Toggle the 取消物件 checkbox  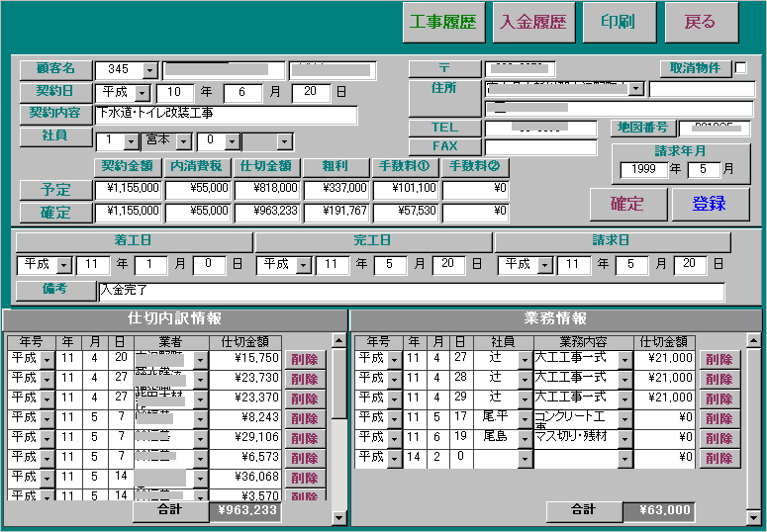740,68
